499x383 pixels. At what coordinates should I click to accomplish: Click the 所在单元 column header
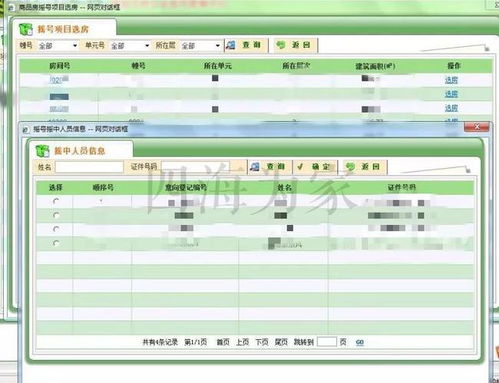[217, 66]
